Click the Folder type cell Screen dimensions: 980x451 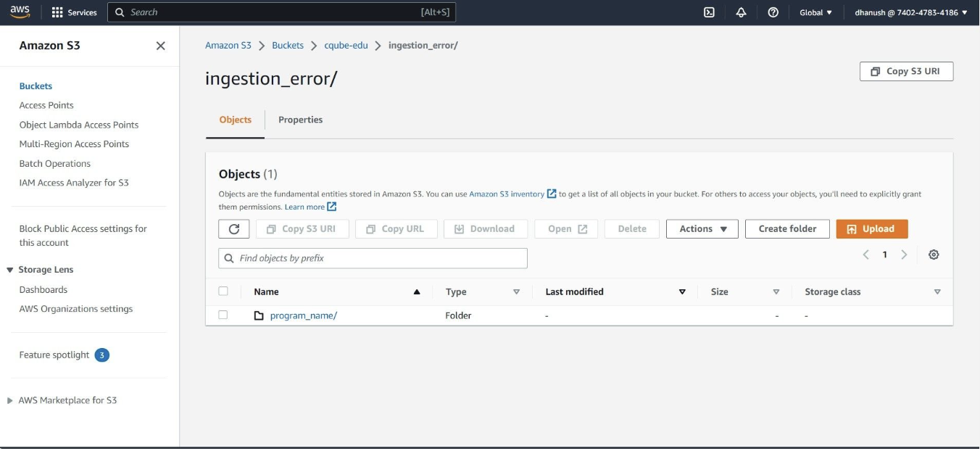pos(458,316)
